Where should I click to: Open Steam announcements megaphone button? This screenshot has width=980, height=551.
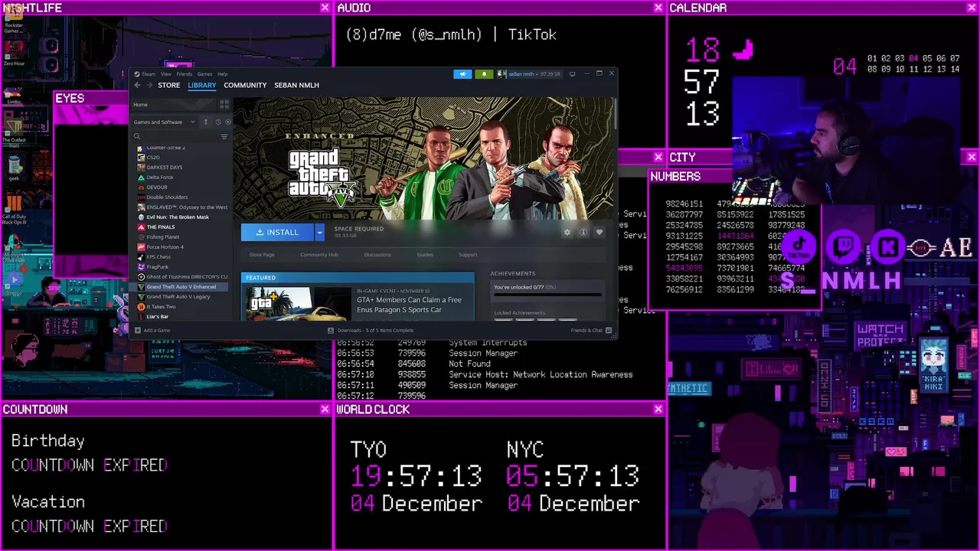[x=462, y=74]
